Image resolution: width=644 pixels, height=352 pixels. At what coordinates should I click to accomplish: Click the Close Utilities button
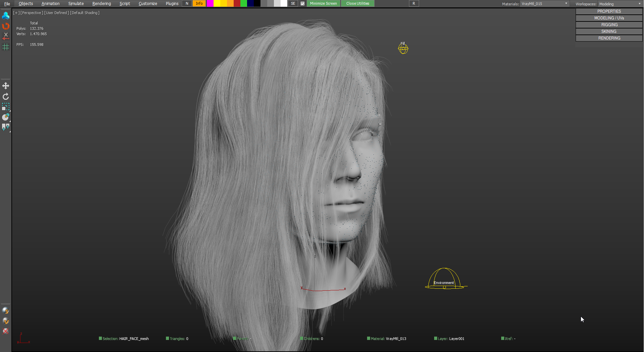click(357, 4)
